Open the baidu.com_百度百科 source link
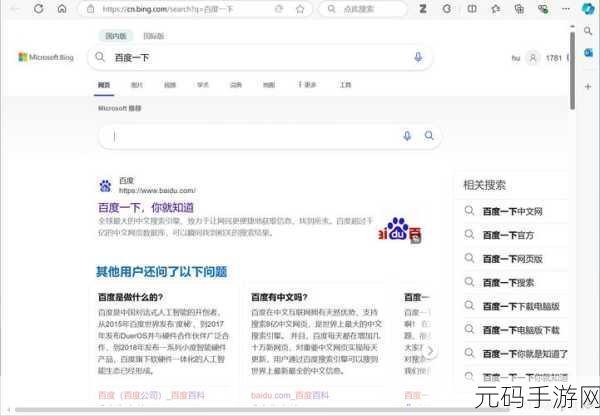This screenshot has width=600, height=416. click(x=290, y=395)
